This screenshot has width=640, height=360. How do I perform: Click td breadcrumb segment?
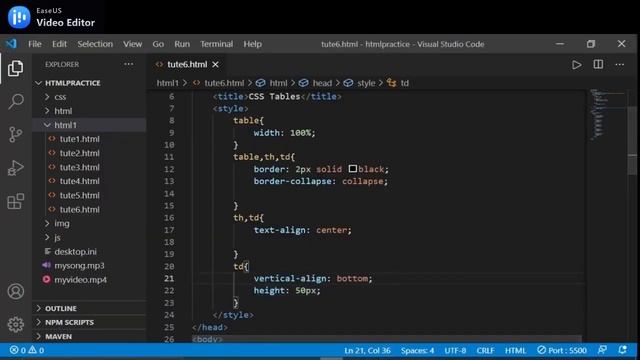404,83
